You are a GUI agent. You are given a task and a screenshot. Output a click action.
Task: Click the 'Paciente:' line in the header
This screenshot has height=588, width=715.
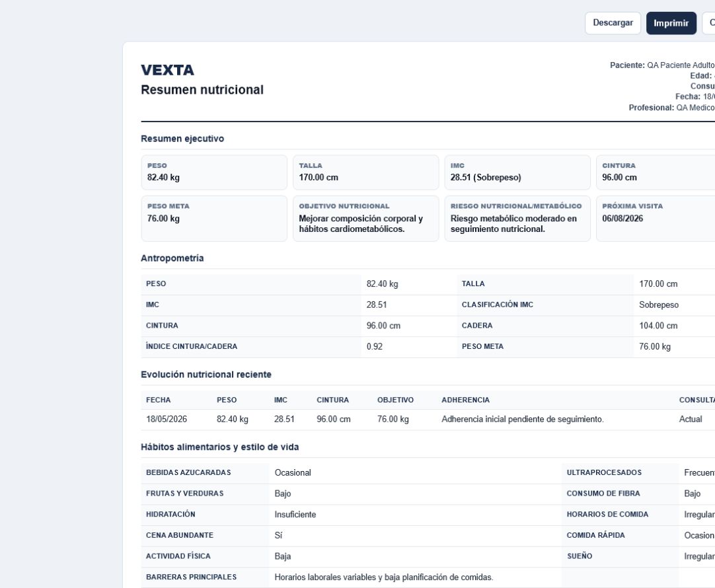pos(663,65)
